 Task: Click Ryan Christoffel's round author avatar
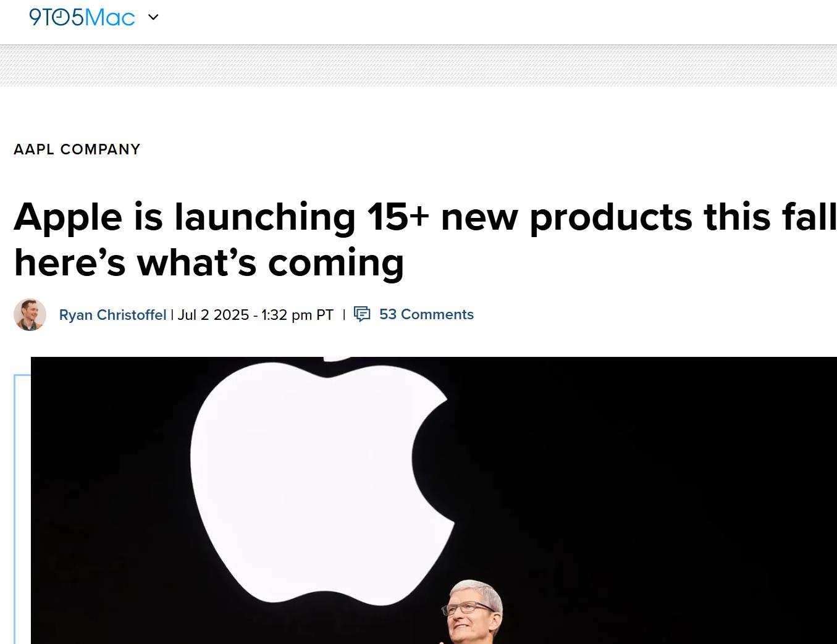(x=30, y=314)
